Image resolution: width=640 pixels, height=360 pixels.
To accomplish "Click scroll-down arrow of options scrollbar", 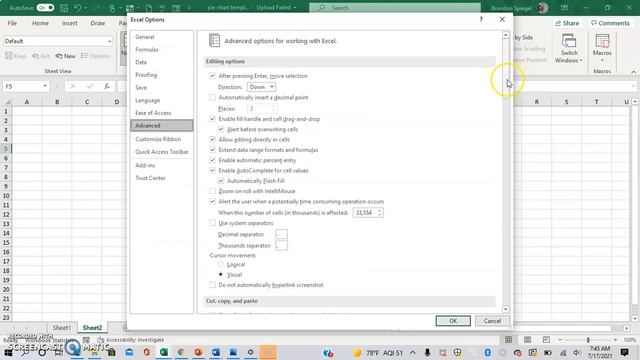I will coord(506,309).
